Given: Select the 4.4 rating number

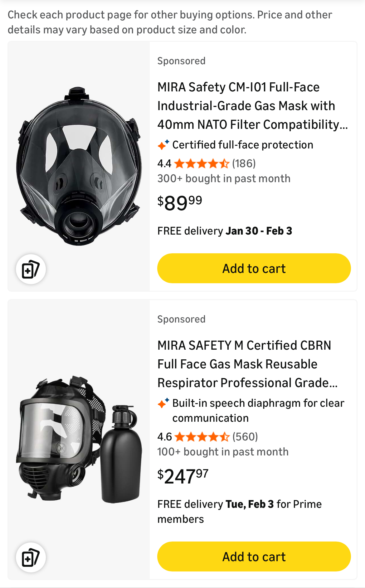Looking at the screenshot, I should pyautogui.click(x=164, y=163).
